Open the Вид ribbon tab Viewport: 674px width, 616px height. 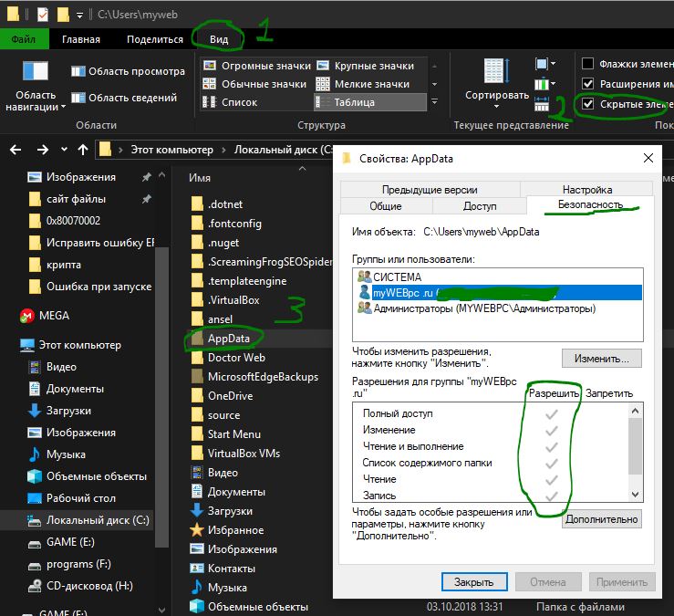[219, 39]
